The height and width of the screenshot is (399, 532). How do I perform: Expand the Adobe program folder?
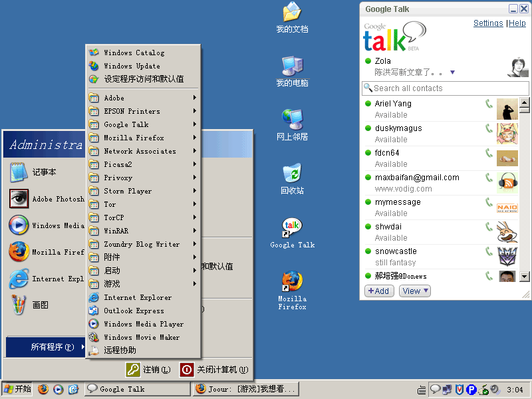click(142, 98)
